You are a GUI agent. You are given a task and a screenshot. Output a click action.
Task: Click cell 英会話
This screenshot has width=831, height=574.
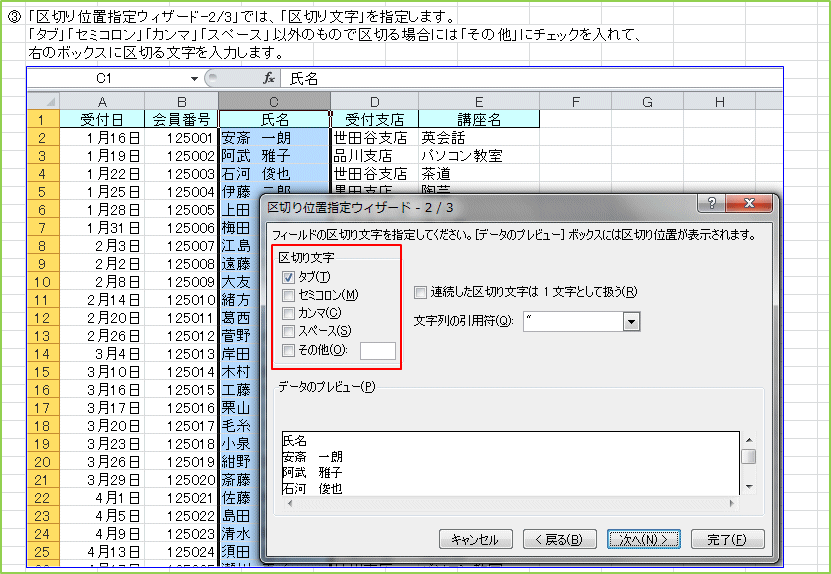[x=479, y=138]
